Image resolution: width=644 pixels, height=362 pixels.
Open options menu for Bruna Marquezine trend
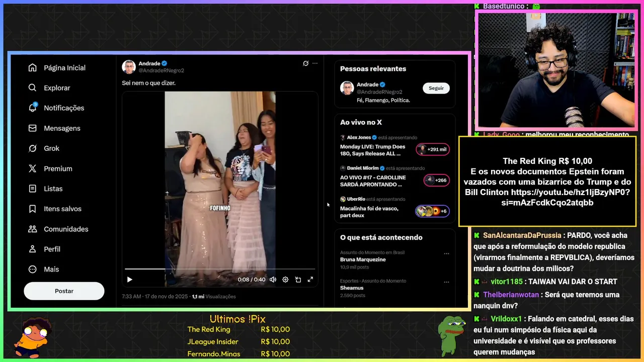pyautogui.click(x=446, y=254)
